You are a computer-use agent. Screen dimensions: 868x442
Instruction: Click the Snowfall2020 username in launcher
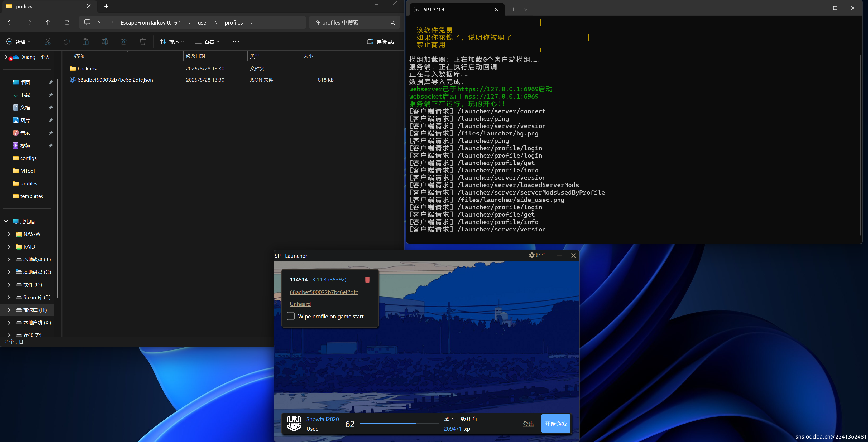[323, 419]
